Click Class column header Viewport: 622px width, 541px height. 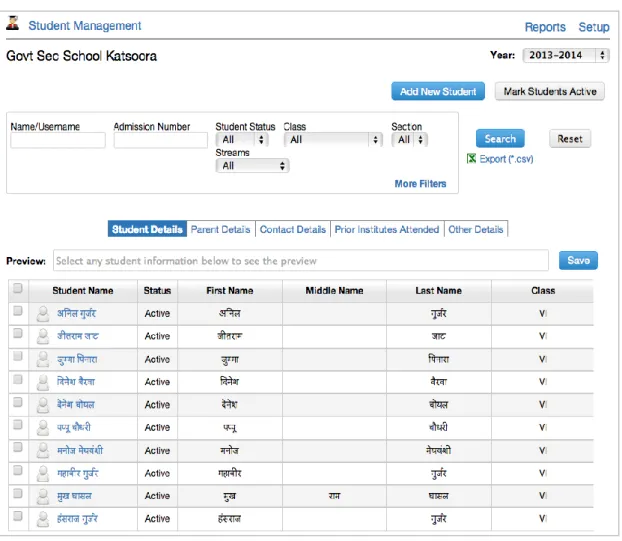[x=543, y=291]
